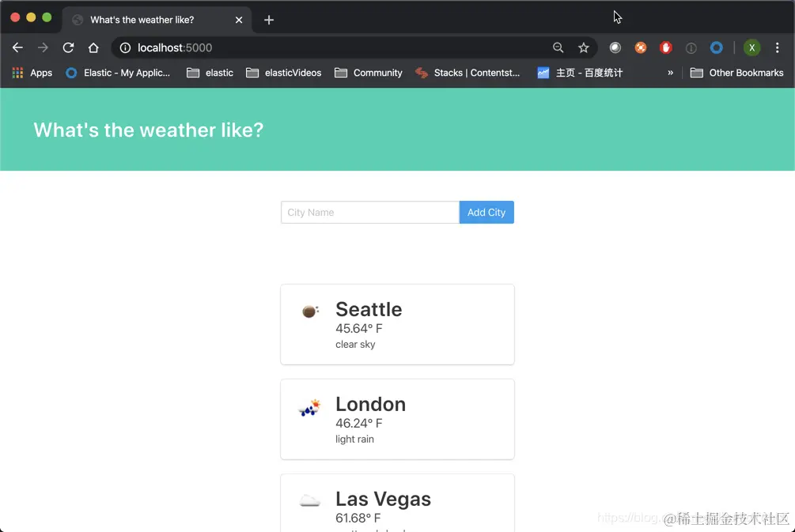
Task: Expand hidden bookmarks with the chevron
Action: point(670,73)
